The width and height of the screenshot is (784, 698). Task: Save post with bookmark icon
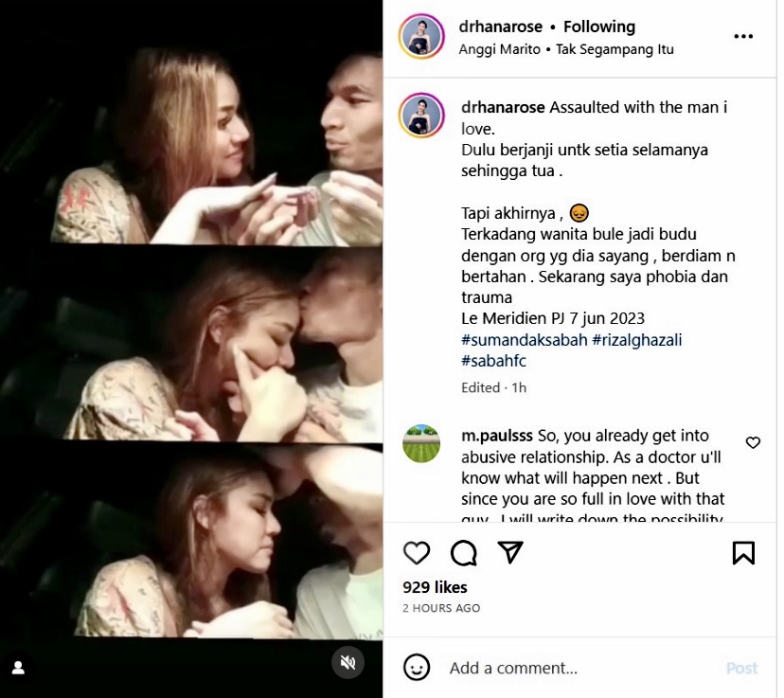743,552
